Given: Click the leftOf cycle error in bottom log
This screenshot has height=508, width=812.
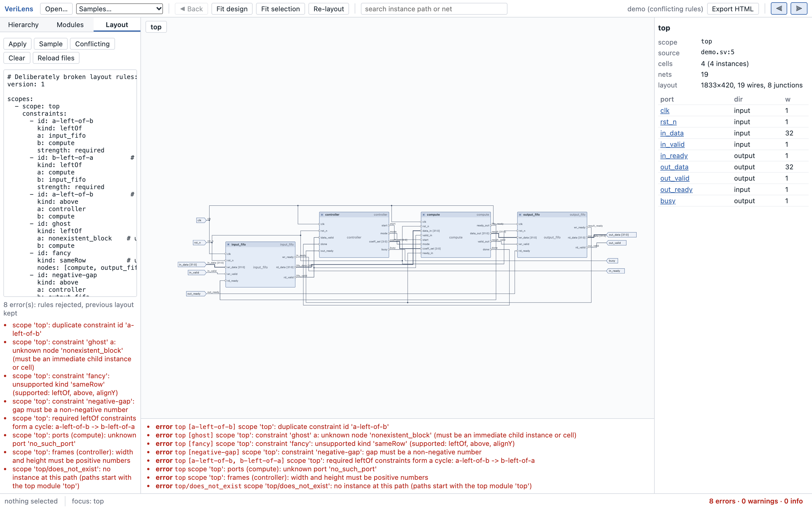Looking at the screenshot, I should [345, 461].
